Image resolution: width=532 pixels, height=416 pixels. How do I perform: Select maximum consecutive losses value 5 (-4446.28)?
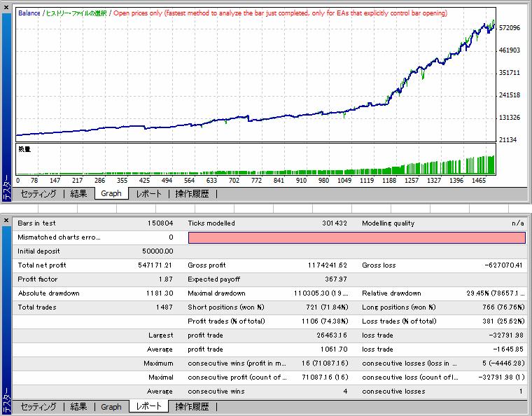tap(503, 363)
